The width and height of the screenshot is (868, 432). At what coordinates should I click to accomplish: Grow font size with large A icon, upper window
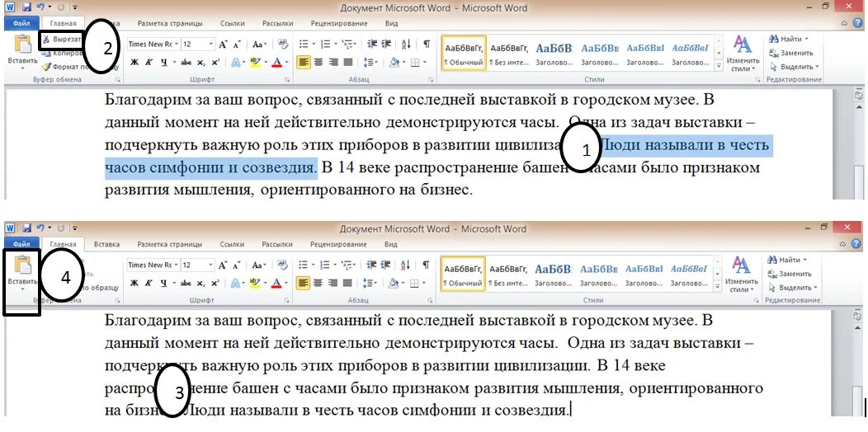[x=223, y=45]
